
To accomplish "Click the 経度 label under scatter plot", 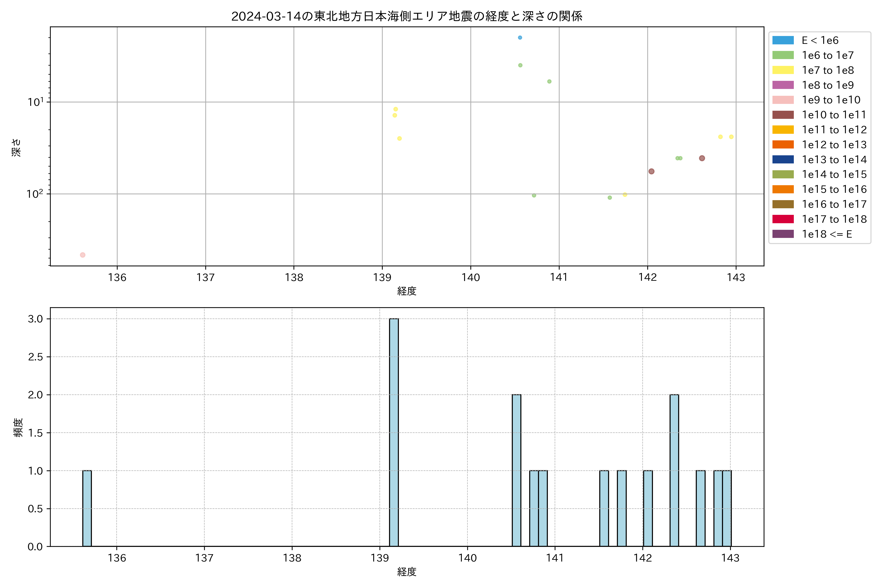I will point(406,291).
